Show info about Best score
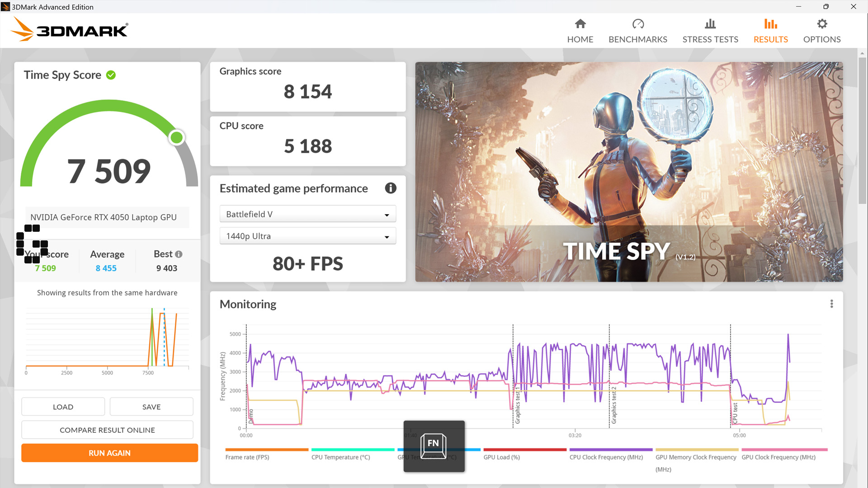 point(179,254)
